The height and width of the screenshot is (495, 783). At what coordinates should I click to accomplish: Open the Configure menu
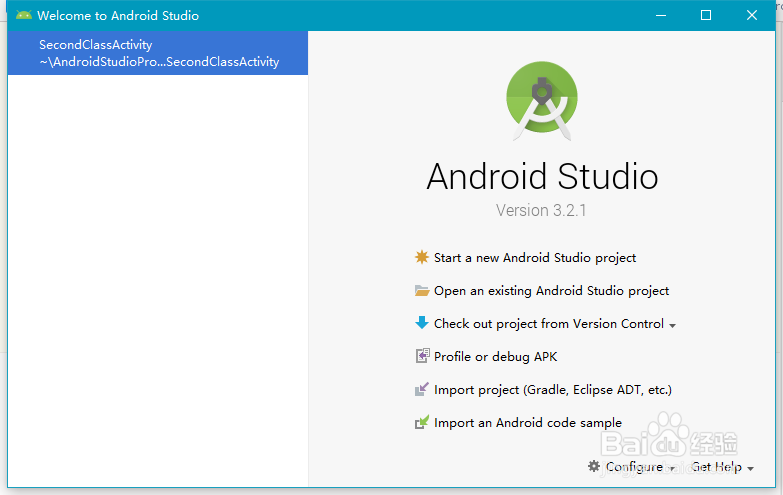pos(634,467)
